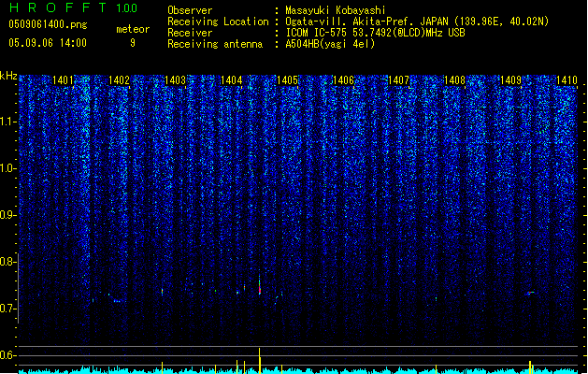Click the 1405 time axis label
Screen dimensions: 588x374
(x=287, y=80)
